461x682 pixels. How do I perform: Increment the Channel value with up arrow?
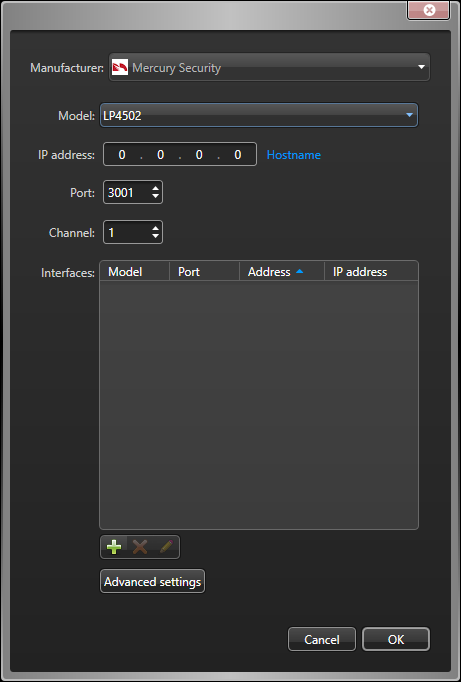click(156, 228)
